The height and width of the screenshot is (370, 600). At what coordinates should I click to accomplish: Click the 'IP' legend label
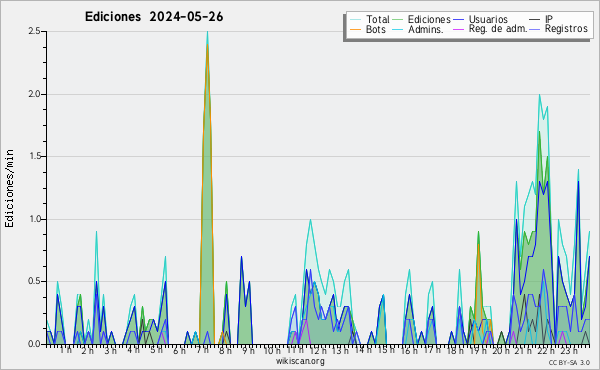pos(549,19)
